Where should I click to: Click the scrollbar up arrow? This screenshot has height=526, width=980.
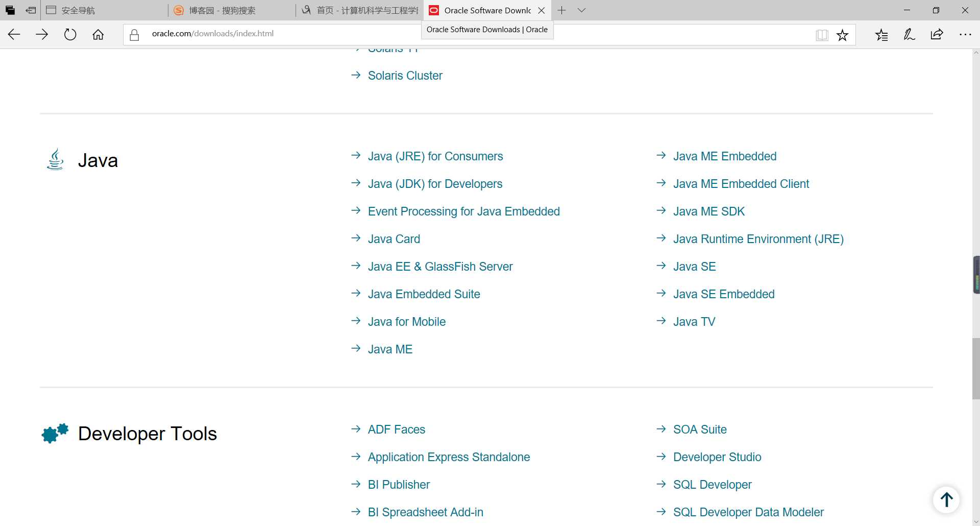(975, 53)
